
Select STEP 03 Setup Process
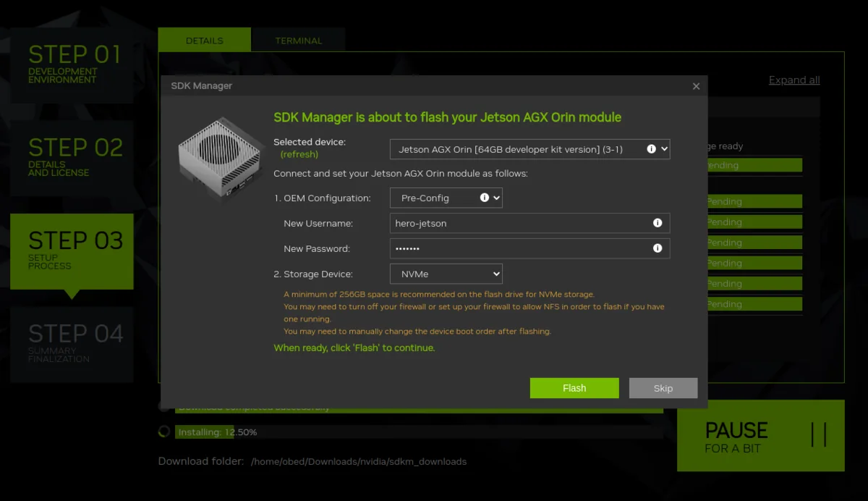pyautogui.click(x=72, y=251)
